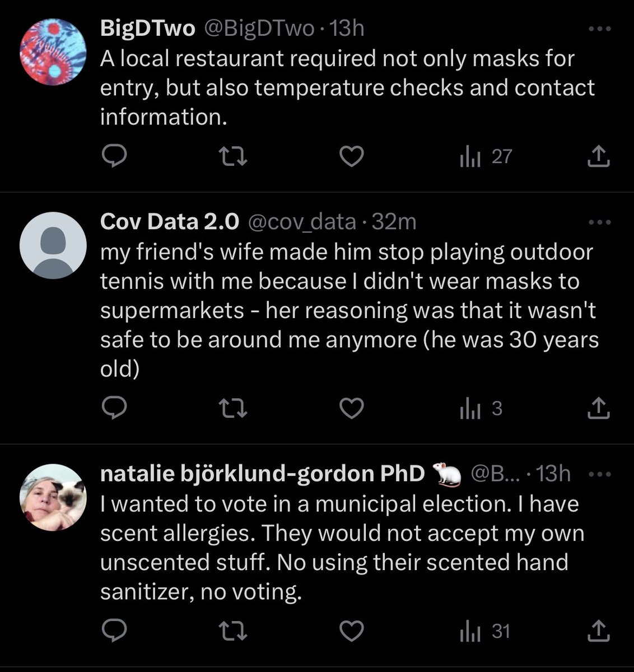Retweet natalie's scent allergies tweet

click(x=233, y=632)
